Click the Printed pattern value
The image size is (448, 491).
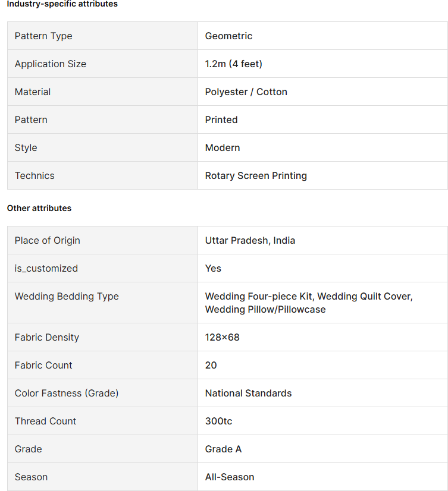tap(221, 119)
